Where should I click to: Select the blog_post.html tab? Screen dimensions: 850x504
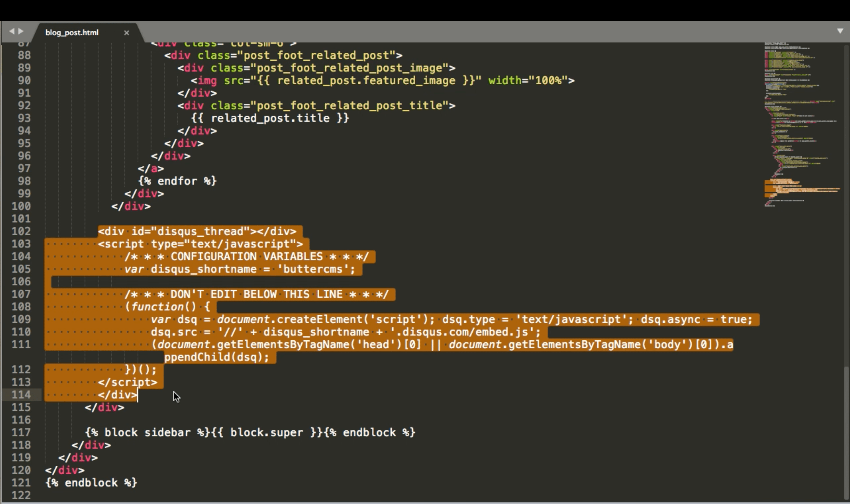click(x=72, y=33)
